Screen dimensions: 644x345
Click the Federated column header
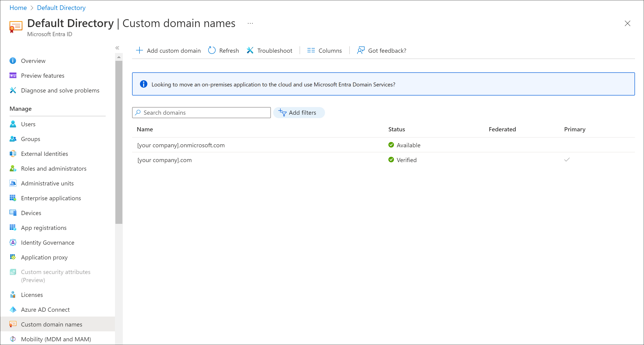502,129
